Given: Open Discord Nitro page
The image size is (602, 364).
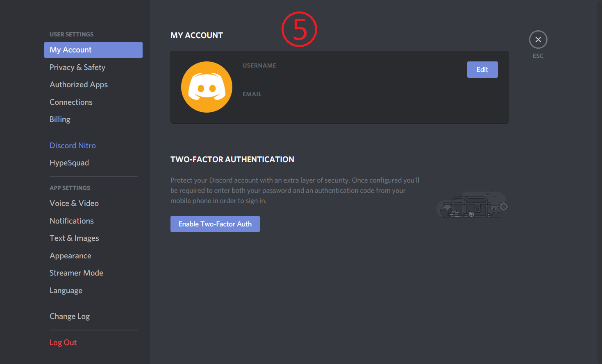Looking at the screenshot, I should [x=73, y=146].
